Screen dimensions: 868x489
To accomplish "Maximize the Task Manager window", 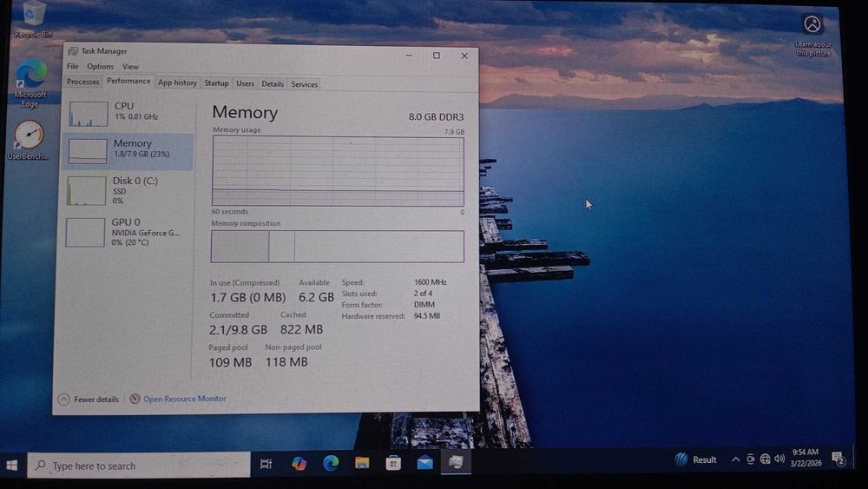I will [x=437, y=56].
